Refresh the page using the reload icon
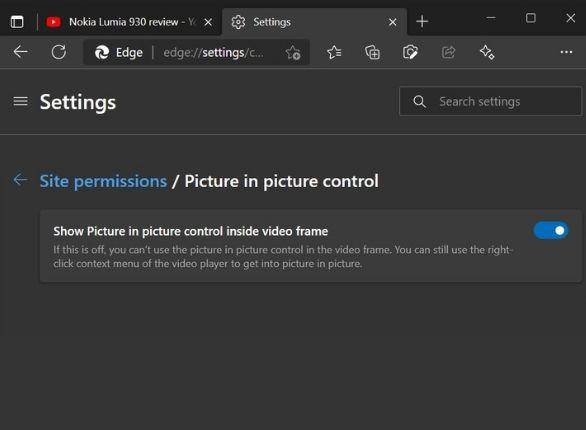This screenshot has height=430, width=586. (x=59, y=52)
